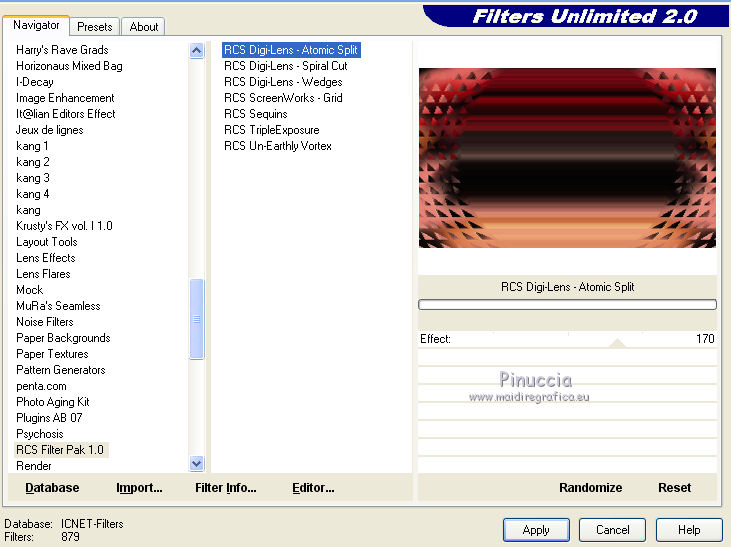
Task: Cancel the Filters Unlimited dialog
Action: 612,530
